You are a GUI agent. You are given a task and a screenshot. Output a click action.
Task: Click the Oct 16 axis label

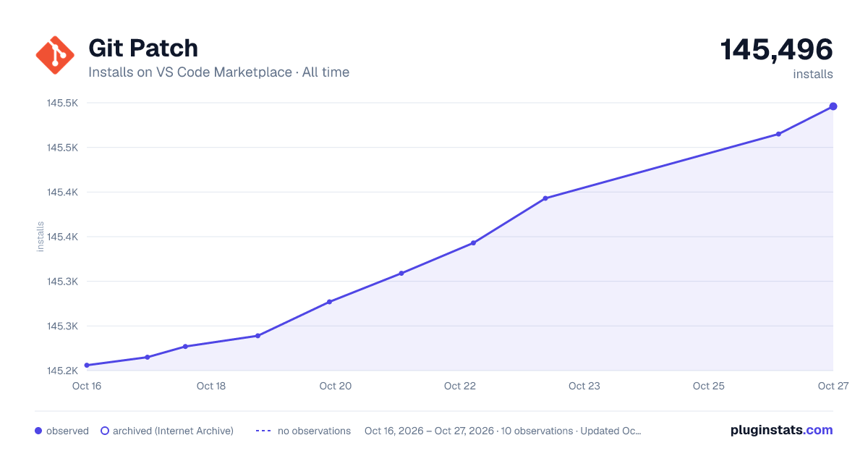(x=87, y=386)
